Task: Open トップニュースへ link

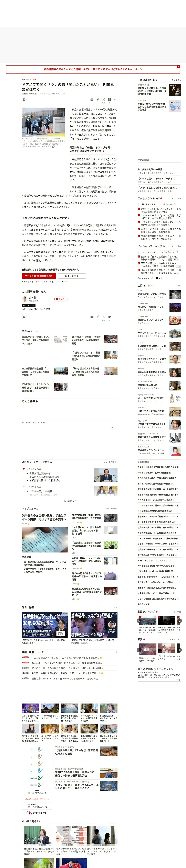Action: pos(111,509)
